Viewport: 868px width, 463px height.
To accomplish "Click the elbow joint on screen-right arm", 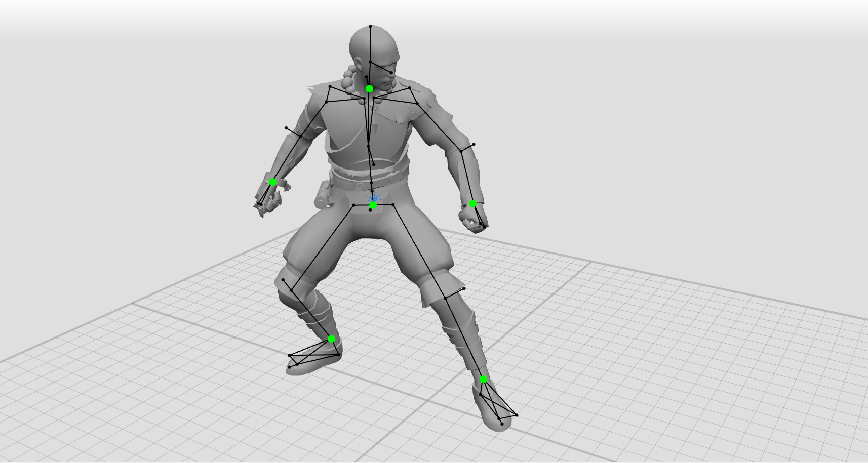I will tap(461, 150).
